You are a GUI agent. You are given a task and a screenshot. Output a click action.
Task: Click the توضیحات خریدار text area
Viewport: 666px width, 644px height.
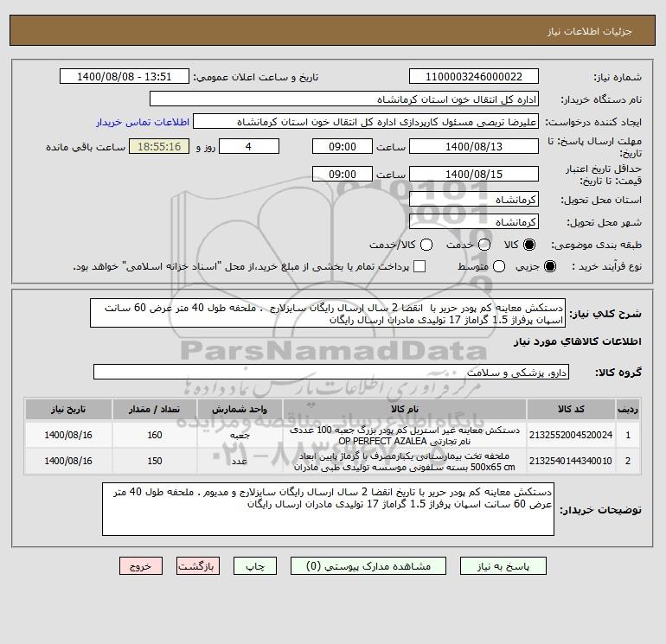328,509
